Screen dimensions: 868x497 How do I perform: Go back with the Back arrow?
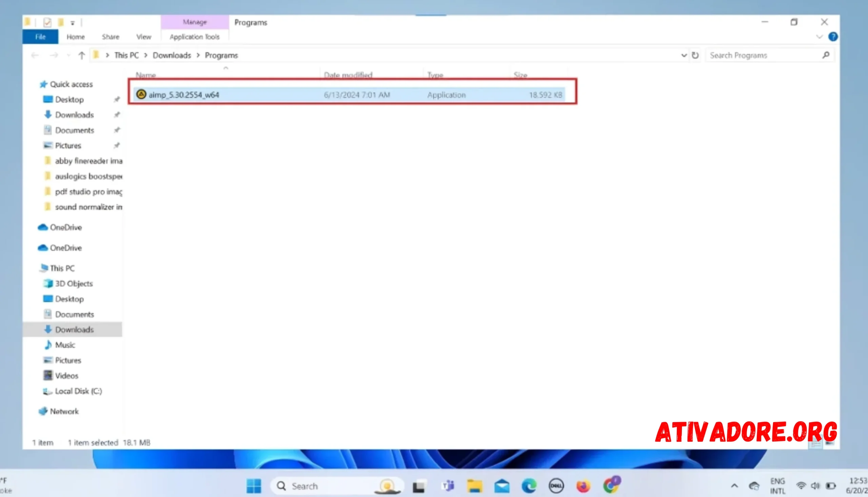[35, 55]
